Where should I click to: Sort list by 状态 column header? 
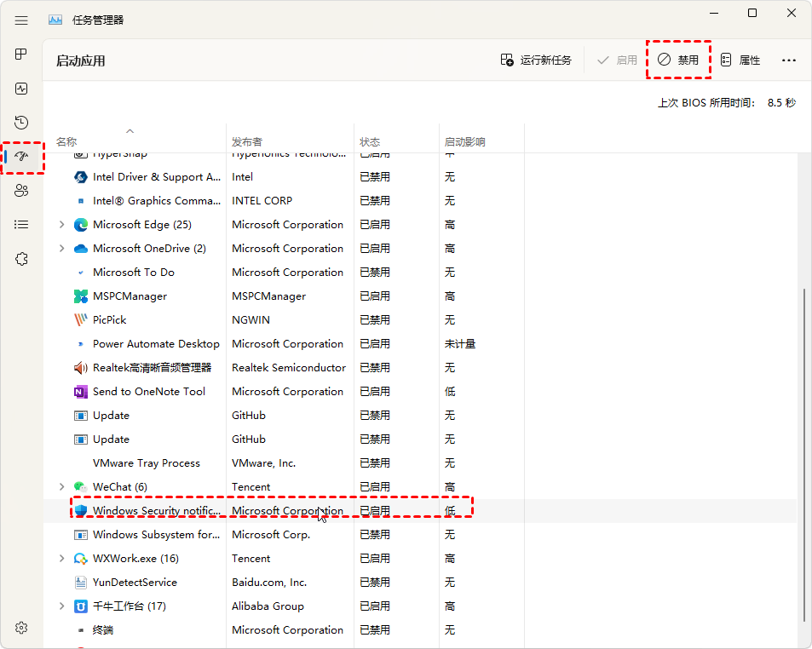[x=370, y=142]
